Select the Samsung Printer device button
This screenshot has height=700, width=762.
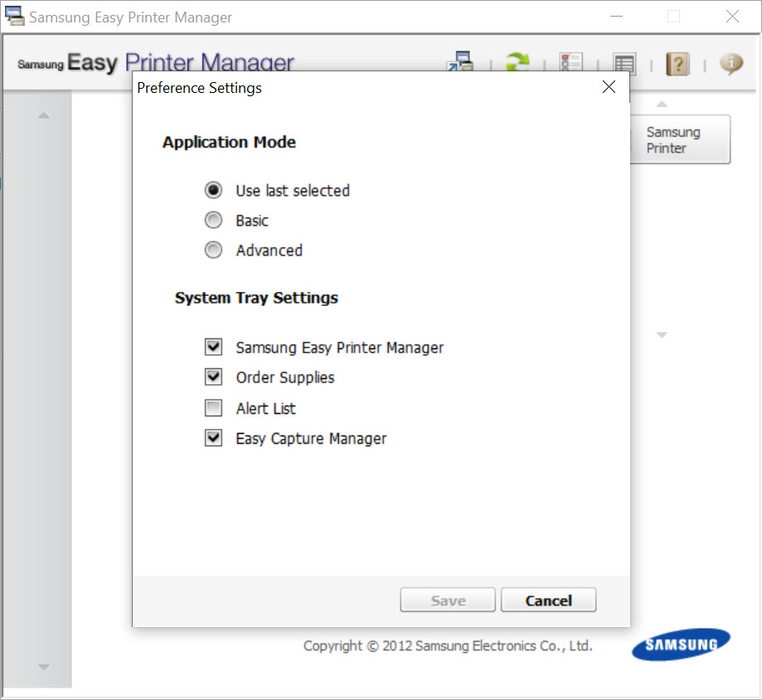tap(680, 139)
